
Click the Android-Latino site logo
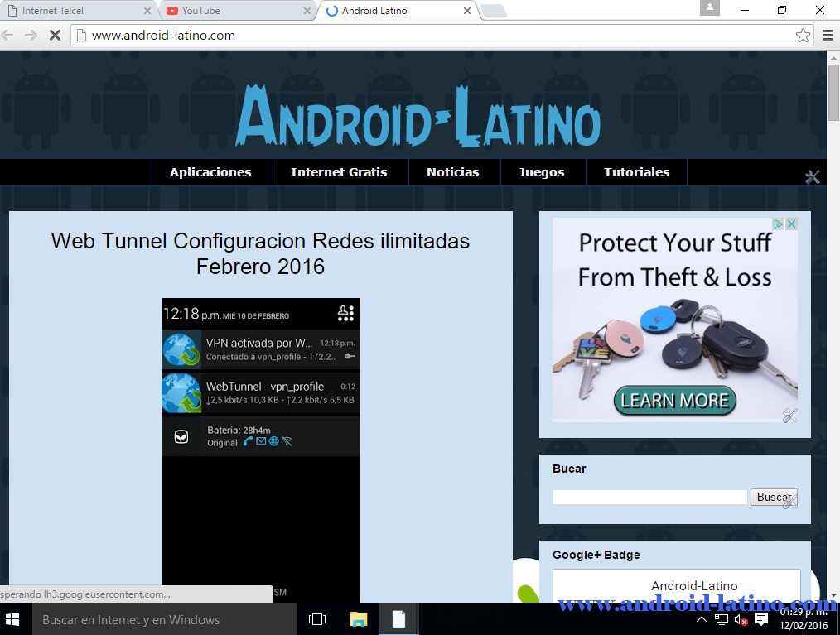coord(418,117)
